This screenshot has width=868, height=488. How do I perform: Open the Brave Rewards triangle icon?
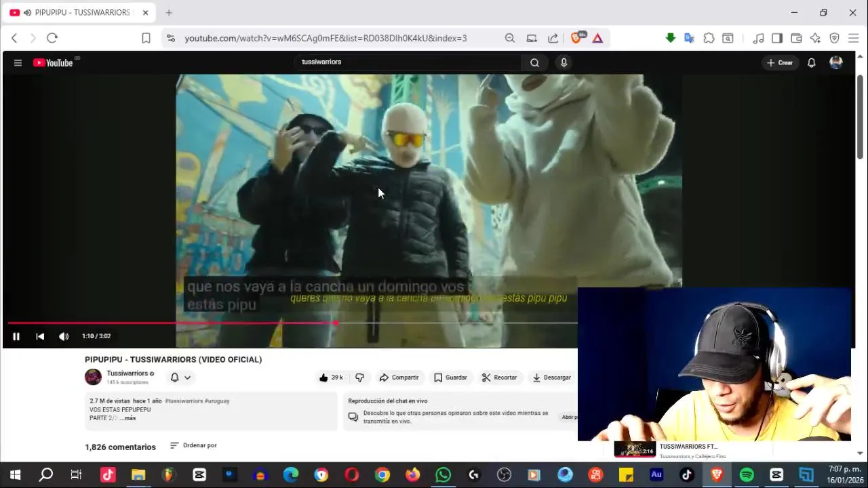pyautogui.click(x=597, y=38)
